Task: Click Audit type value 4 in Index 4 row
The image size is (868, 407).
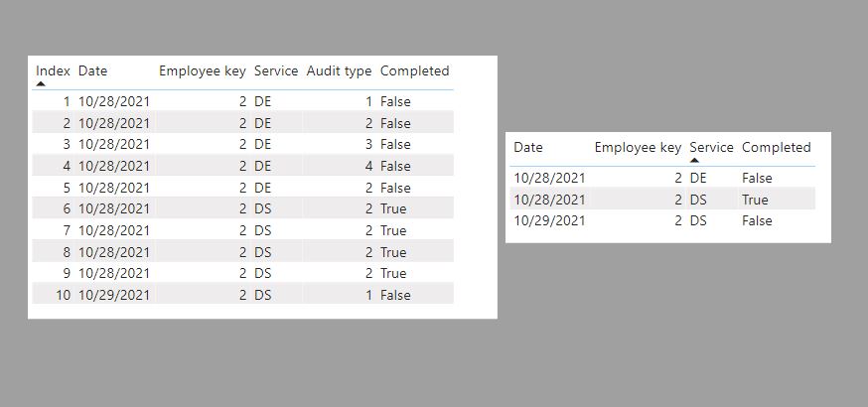Action: (368, 166)
